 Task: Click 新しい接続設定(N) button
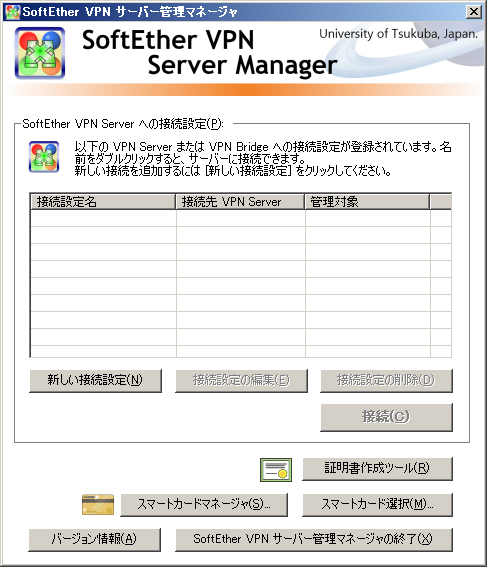95,380
